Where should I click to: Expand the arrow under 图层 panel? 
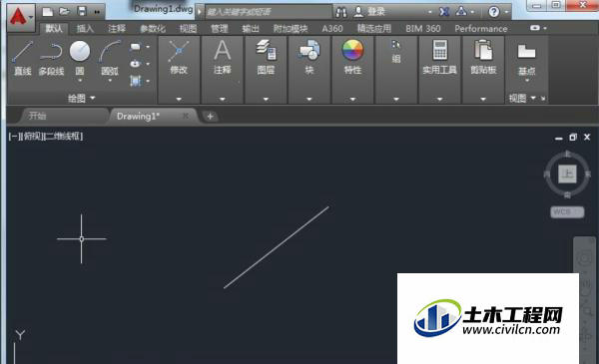[266, 99]
